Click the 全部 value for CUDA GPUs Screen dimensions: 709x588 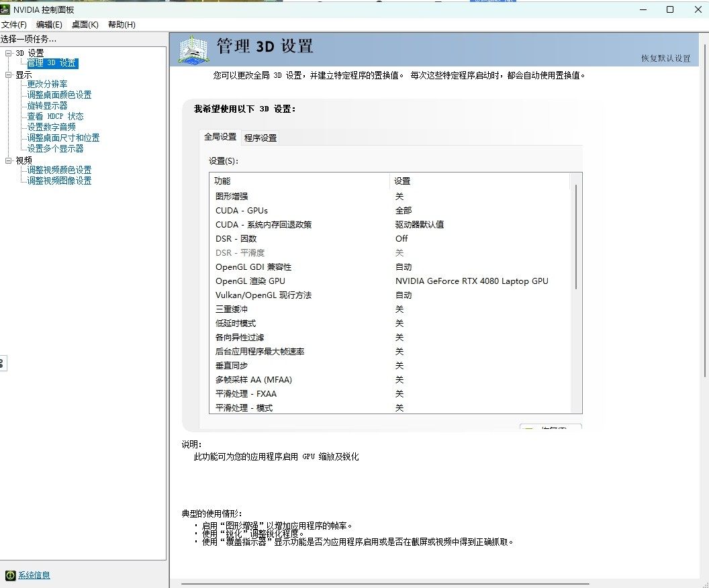click(404, 211)
